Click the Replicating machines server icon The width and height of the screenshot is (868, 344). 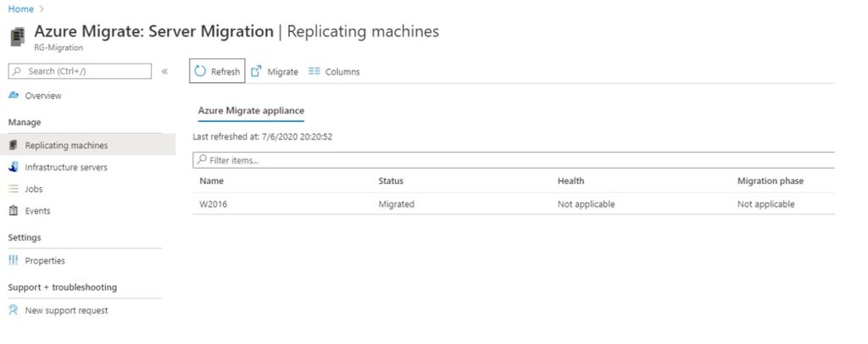coord(14,145)
